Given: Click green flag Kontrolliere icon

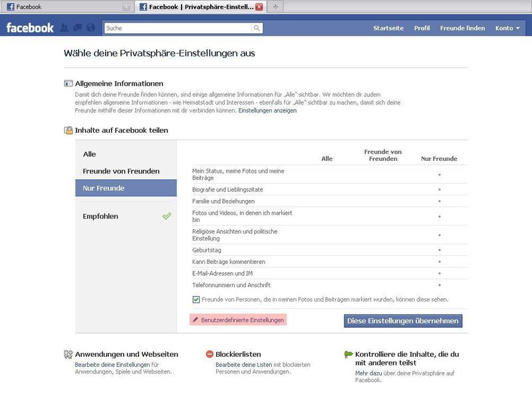Looking at the screenshot, I should coord(348,354).
